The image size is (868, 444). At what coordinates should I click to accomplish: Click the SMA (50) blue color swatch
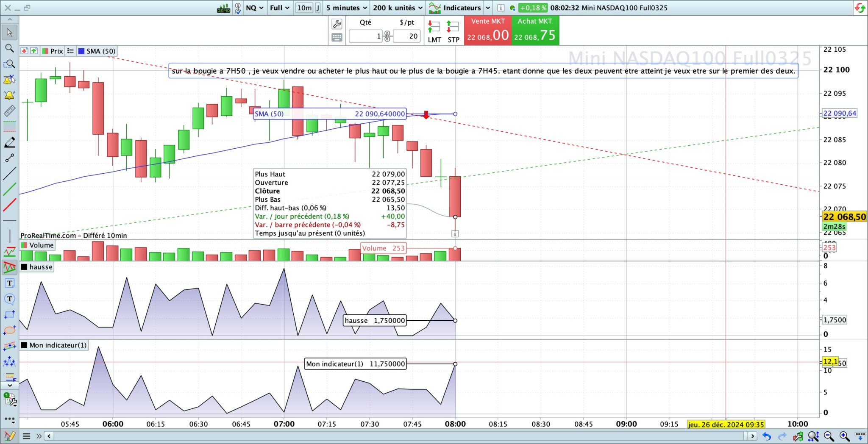tap(81, 51)
